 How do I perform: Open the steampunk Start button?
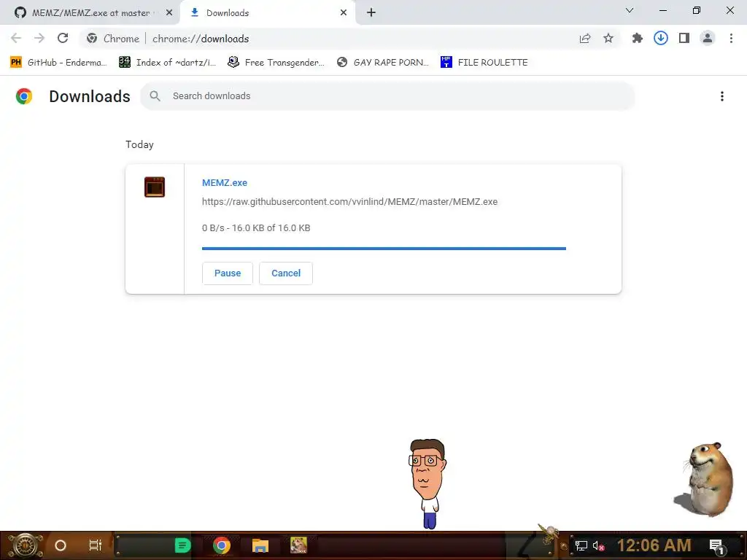pyautogui.click(x=25, y=545)
